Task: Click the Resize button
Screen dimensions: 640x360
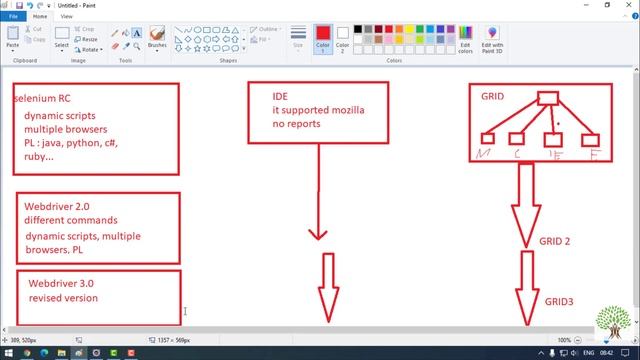Action: pyautogui.click(x=86, y=39)
